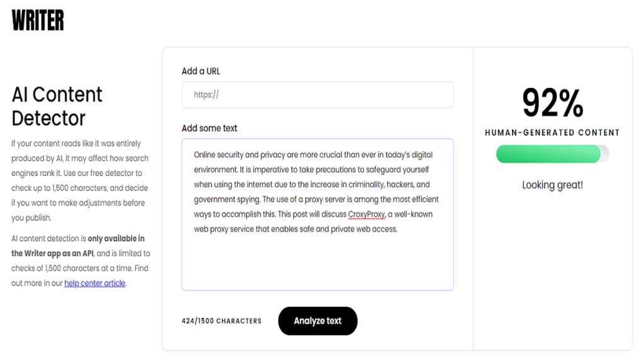Screen dimensions: 644x362
Task: Click the Add a URL label
Action: click(x=201, y=71)
